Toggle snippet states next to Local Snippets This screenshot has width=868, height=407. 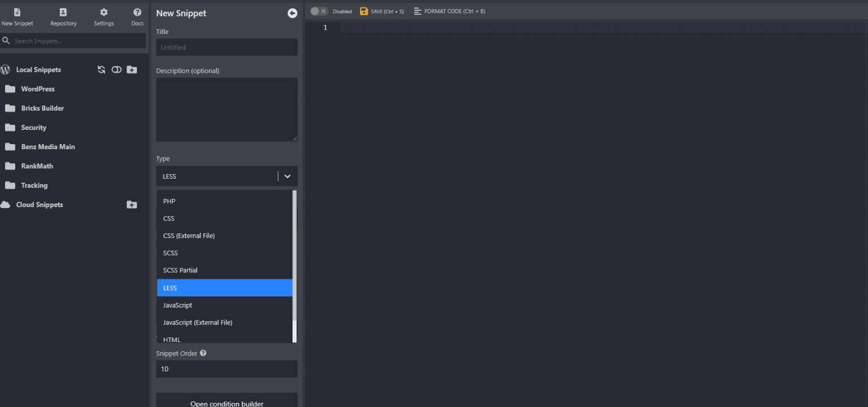click(116, 69)
